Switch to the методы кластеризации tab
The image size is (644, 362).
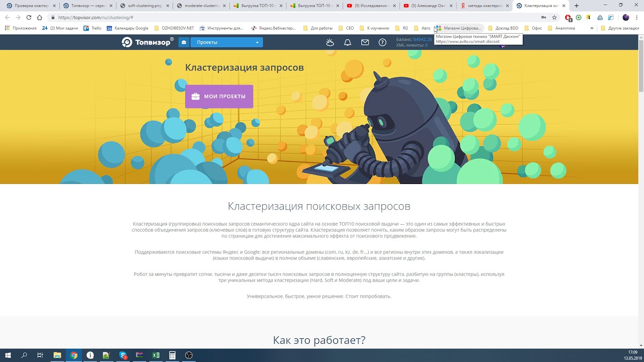point(485,6)
